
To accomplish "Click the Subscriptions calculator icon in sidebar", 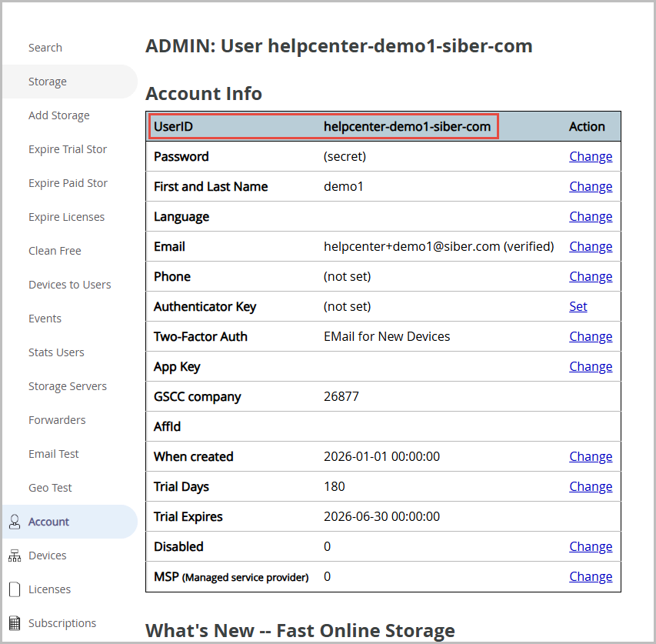I will click(14, 623).
